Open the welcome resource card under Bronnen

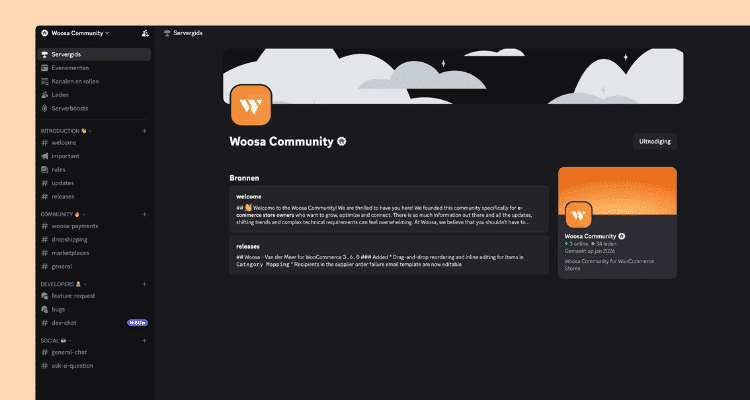tap(389, 209)
